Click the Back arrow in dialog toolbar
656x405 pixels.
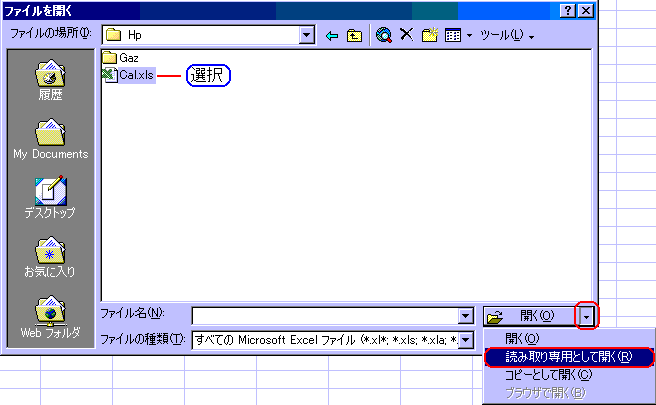click(x=333, y=36)
